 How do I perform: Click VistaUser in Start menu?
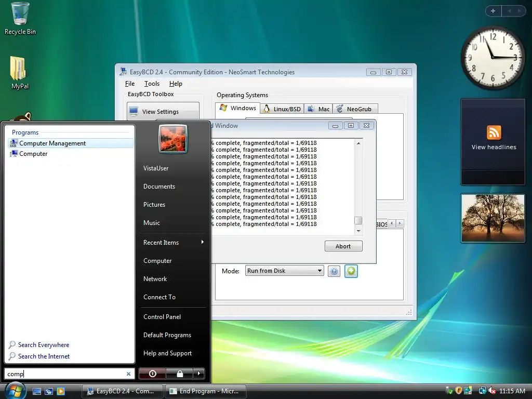click(156, 168)
